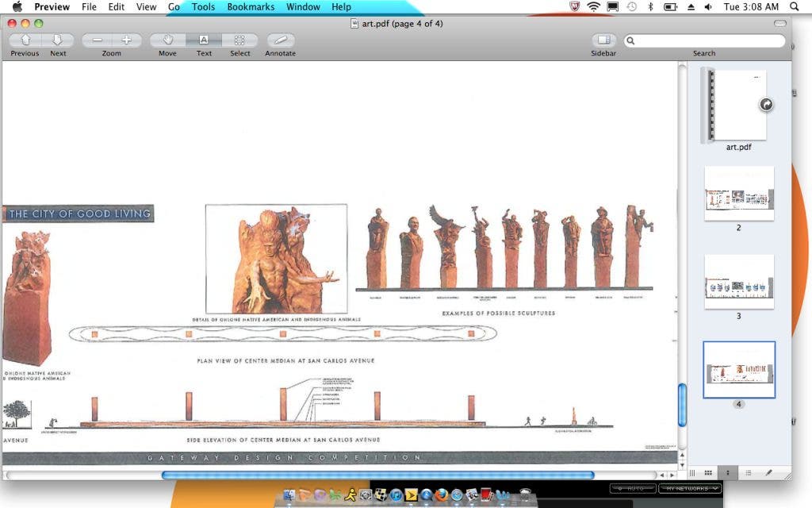Click the horizontal scrollbar at bottom of document
Viewport: 812px width, 508px height.
coord(377,475)
